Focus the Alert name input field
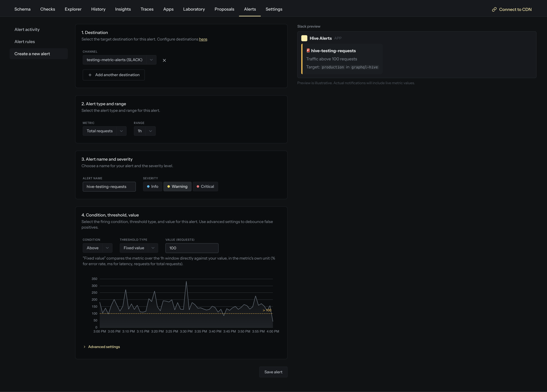The height and width of the screenshot is (392, 547). 109,187
